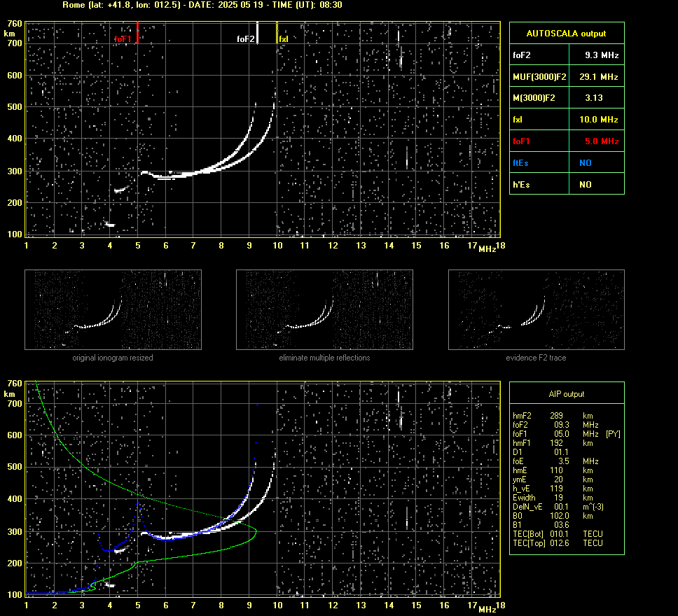This screenshot has height=616, width=678.
Task: Click the MUF(3000)F2 value 29.1 MHz
Action: [x=598, y=77]
